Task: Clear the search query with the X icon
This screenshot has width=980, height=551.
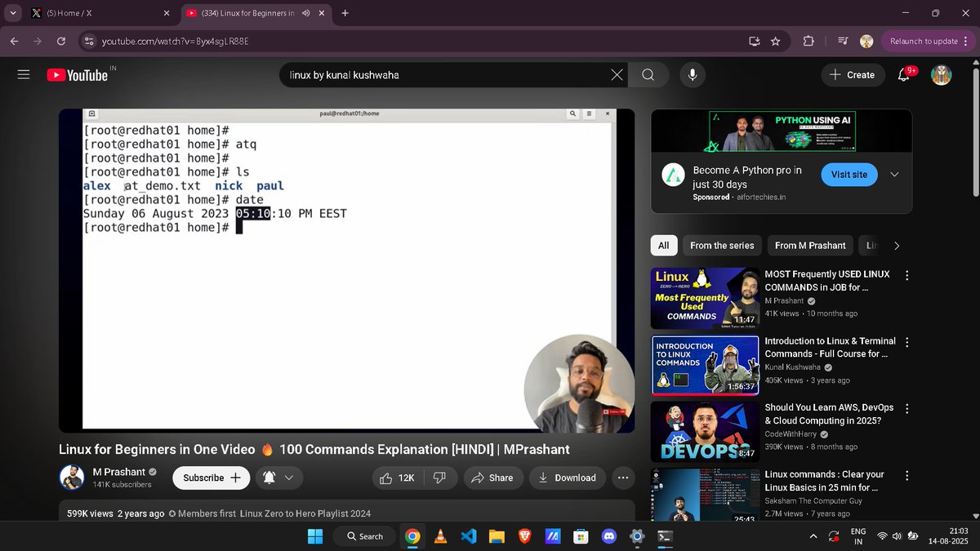Action: pos(617,74)
